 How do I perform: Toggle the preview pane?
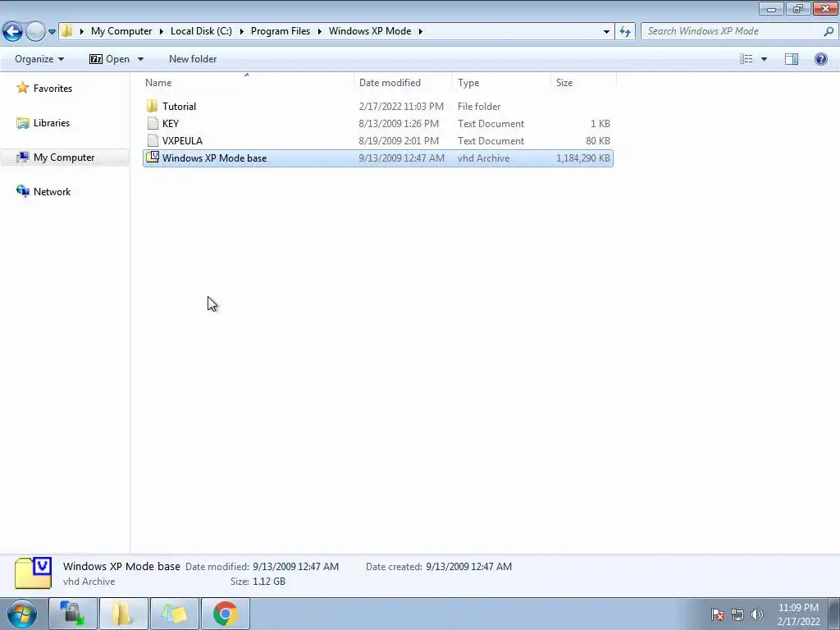click(x=792, y=59)
